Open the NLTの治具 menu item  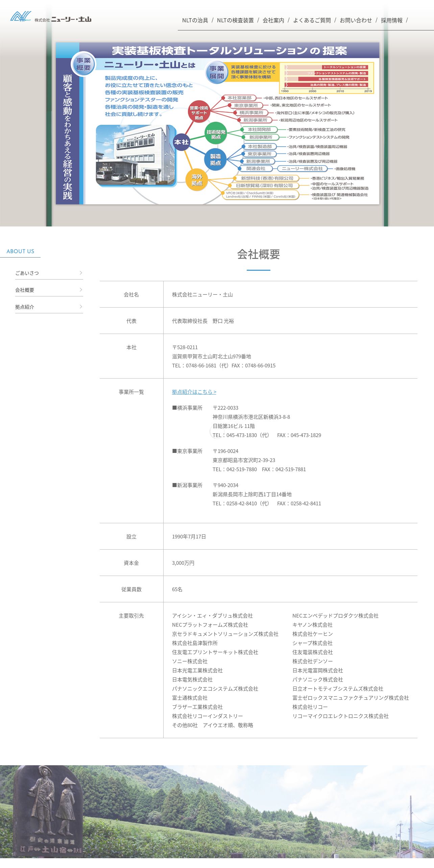(x=195, y=20)
